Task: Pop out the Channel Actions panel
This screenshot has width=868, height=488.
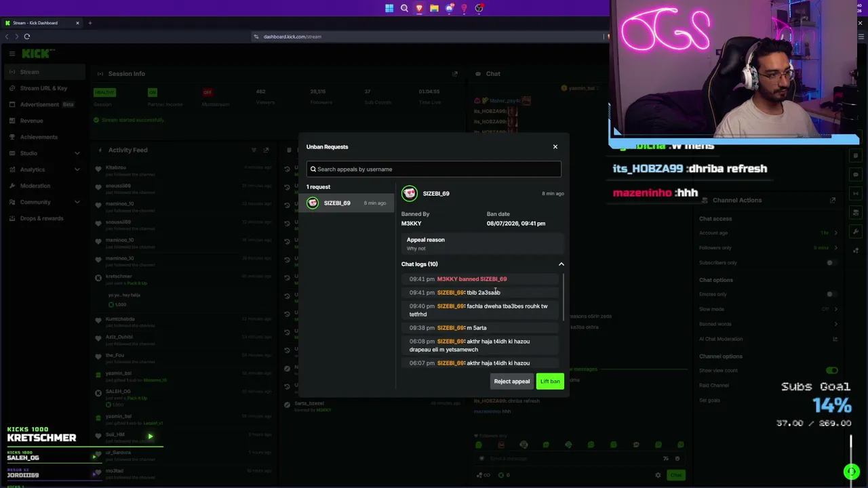Action: pyautogui.click(x=833, y=201)
